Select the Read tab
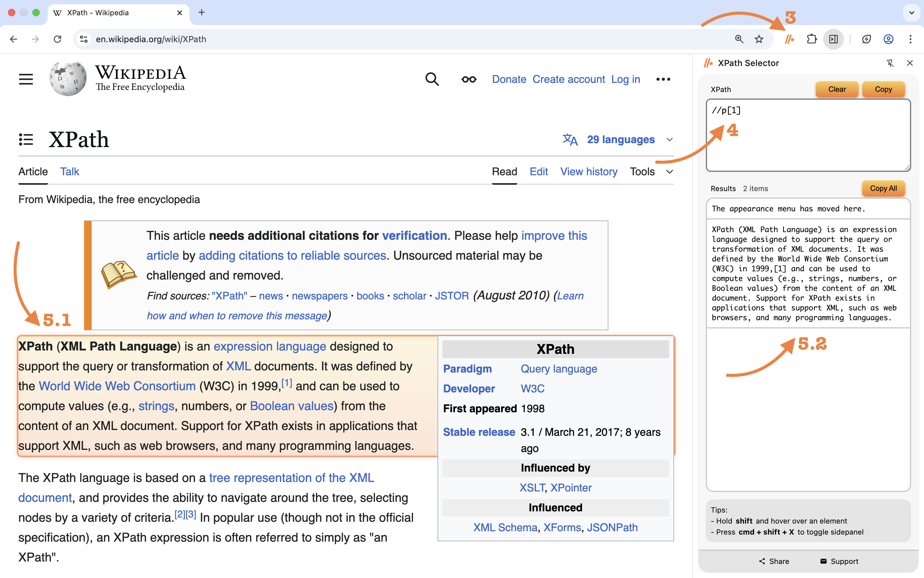 [x=504, y=172]
